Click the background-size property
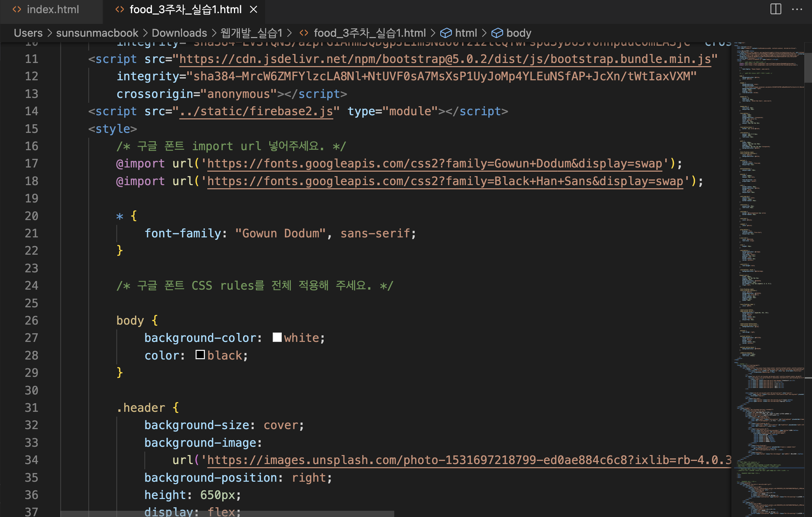812x517 pixels. click(x=196, y=425)
